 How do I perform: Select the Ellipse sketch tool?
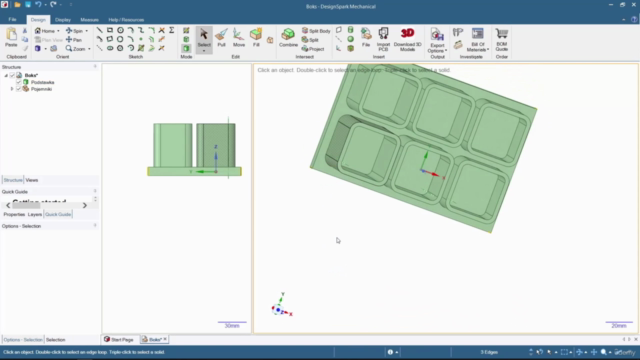click(x=110, y=49)
